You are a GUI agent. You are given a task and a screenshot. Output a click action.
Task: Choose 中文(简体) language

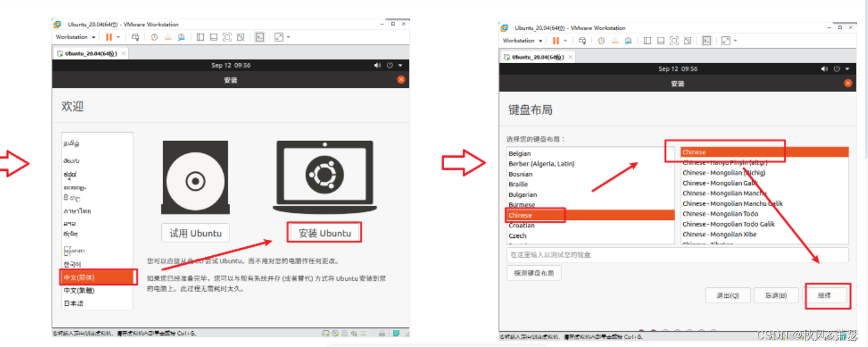[x=99, y=277]
